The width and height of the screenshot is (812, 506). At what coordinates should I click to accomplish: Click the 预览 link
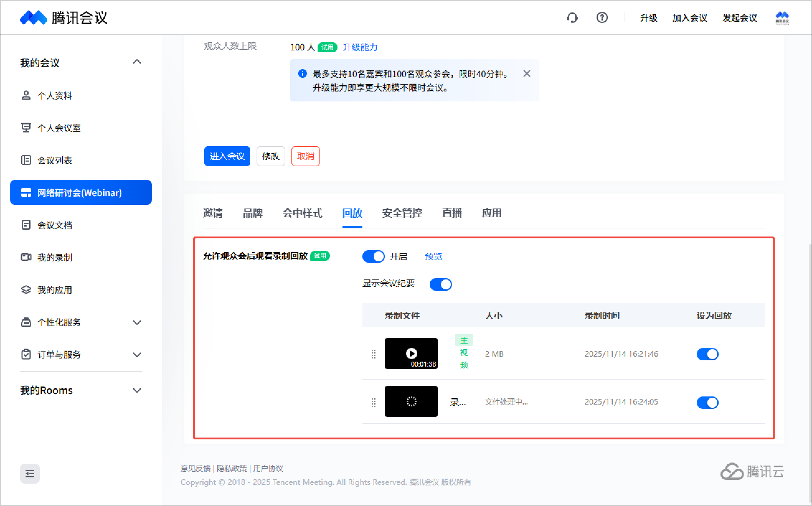point(433,257)
